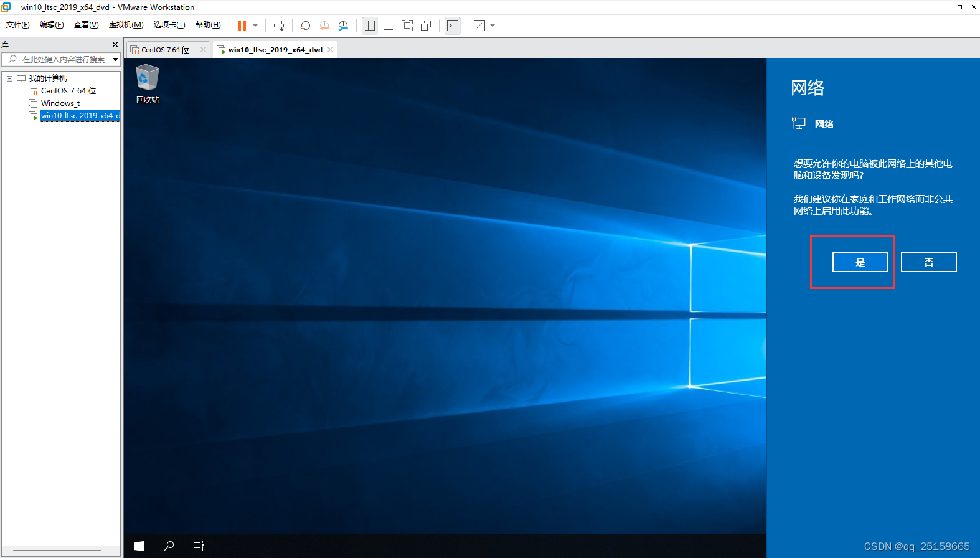
Task: Switch to the win10_ltsc_2019_x64_dvd tab
Action: point(275,50)
